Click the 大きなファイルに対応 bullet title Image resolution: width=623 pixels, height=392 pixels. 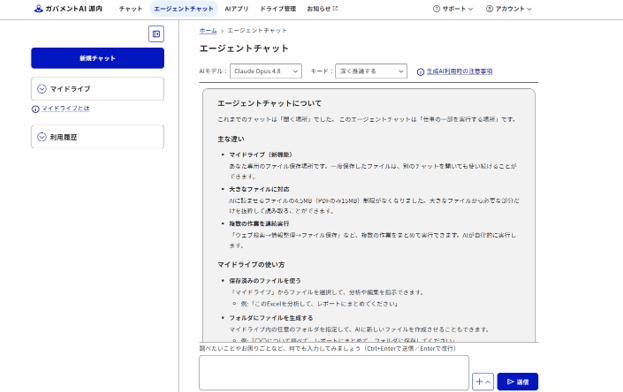pos(259,189)
